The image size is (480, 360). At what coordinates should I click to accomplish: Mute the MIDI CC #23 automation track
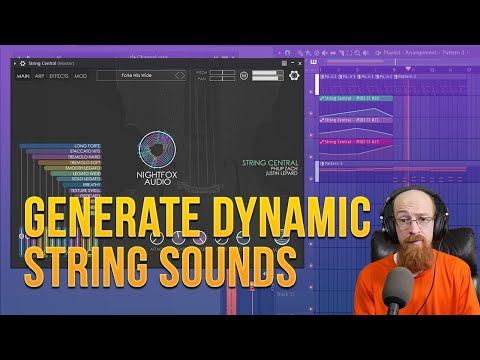tap(311, 157)
